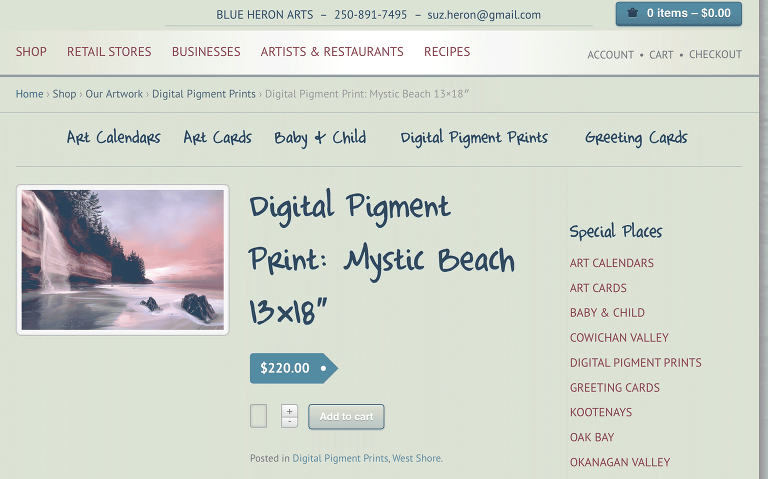The image size is (768, 479).
Task: Select ART CALENDARS in sidebar
Action: 612,263
